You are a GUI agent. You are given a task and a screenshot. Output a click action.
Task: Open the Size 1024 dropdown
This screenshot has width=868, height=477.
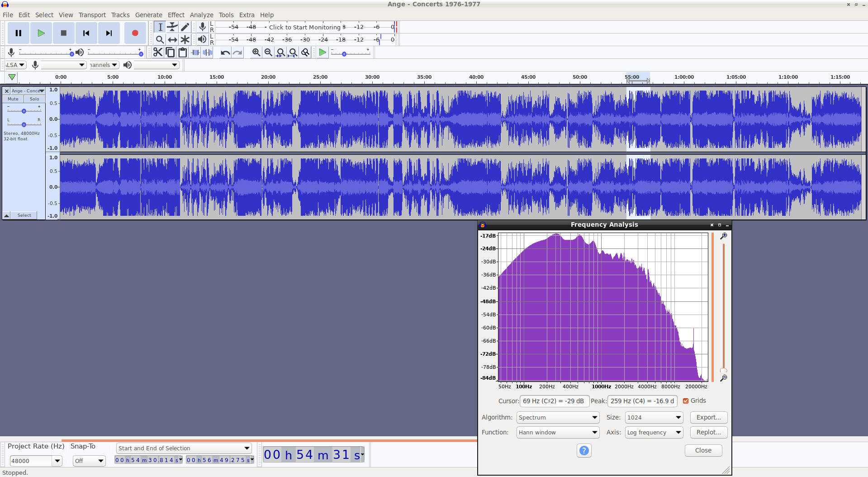[x=654, y=418]
